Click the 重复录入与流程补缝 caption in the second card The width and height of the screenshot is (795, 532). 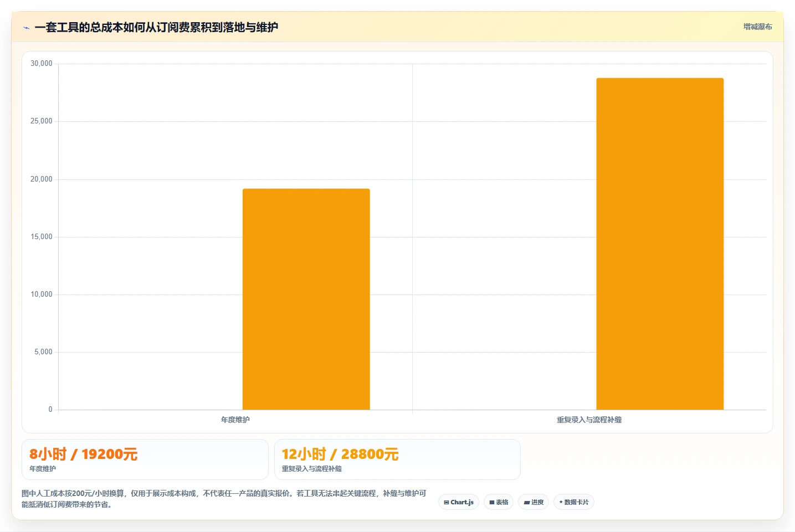(x=312, y=468)
